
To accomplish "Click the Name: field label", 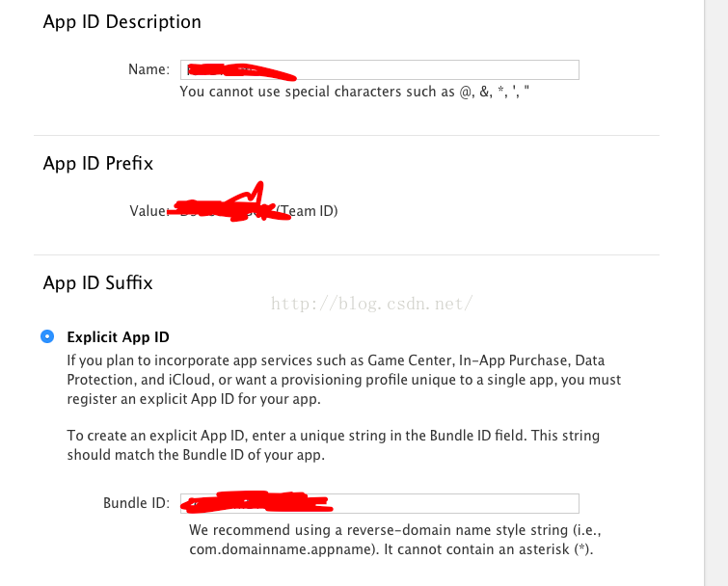I will click(x=148, y=69).
